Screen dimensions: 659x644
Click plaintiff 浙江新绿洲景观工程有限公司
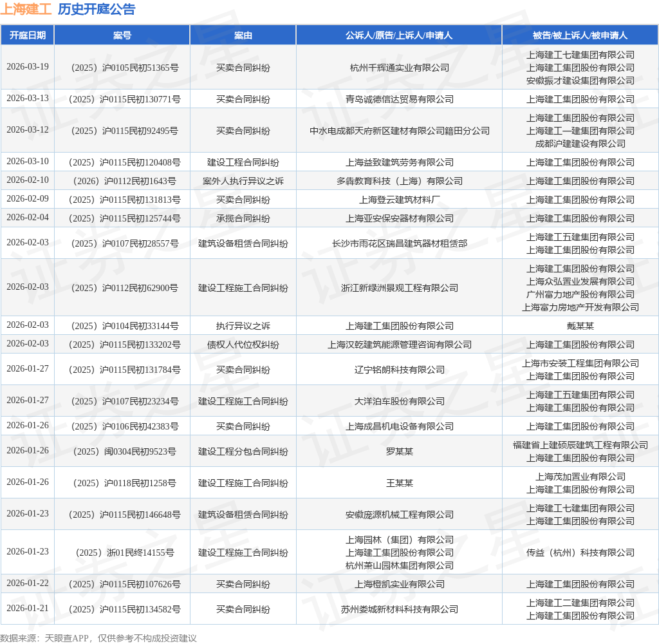(x=399, y=288)
